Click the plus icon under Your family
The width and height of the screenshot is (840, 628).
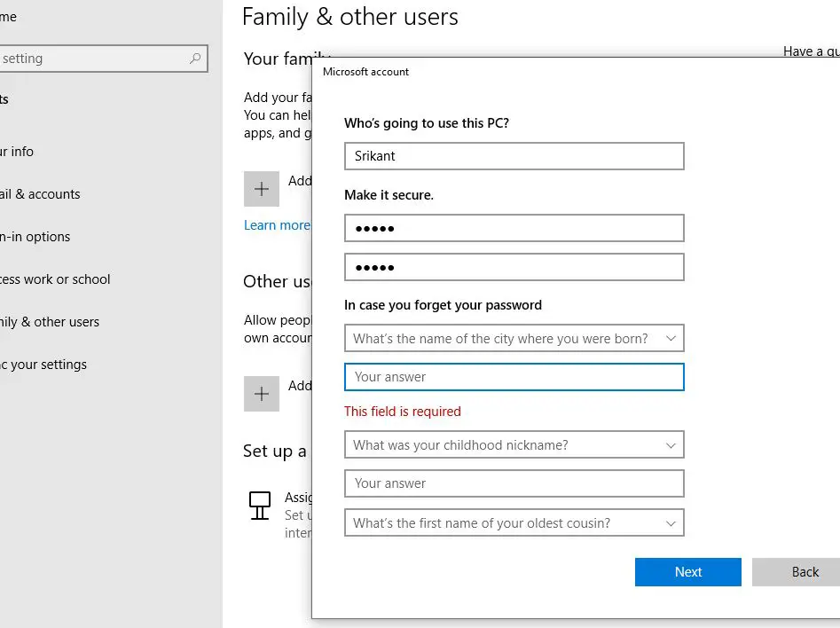pyautogui.click(x=262, y=189)
